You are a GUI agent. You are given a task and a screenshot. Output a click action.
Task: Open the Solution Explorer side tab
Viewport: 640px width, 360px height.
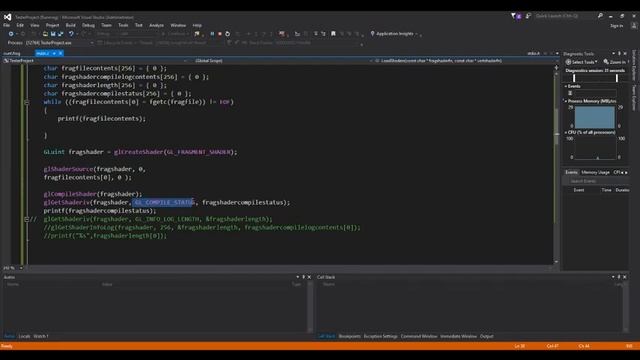tap(634, 65)
